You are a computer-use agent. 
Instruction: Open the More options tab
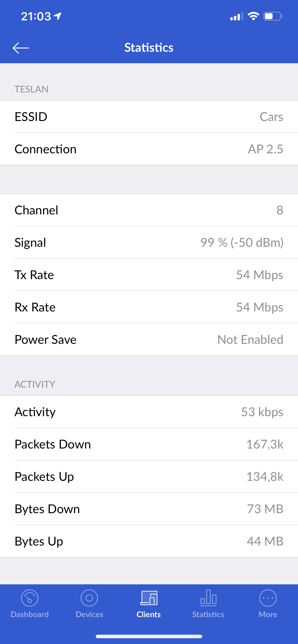(268, 598)
